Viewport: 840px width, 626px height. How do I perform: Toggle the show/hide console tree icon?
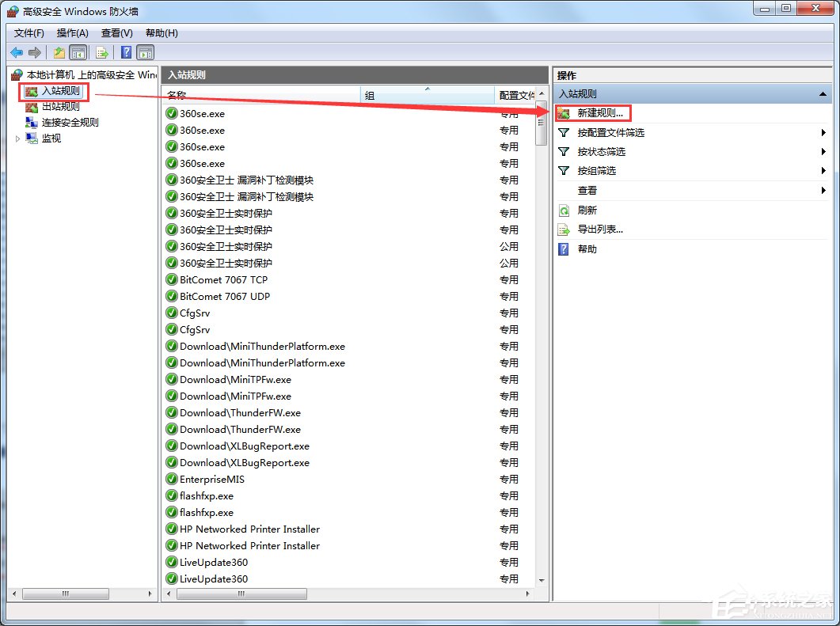coord(77,52)
